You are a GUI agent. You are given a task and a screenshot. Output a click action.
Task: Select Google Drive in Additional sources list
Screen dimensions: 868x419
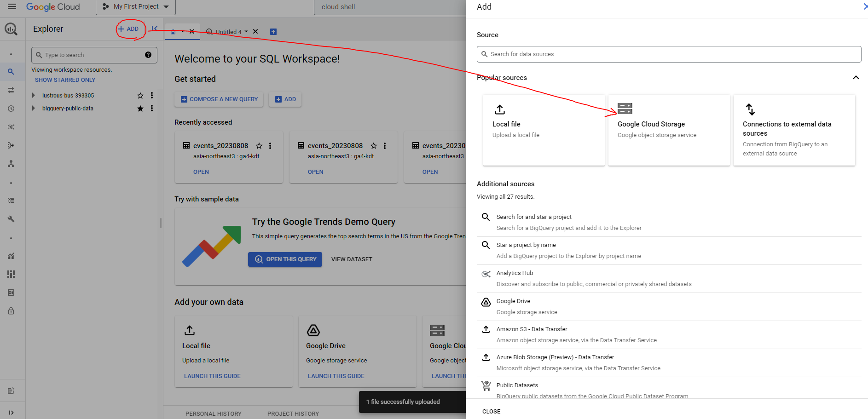(669, 307)
